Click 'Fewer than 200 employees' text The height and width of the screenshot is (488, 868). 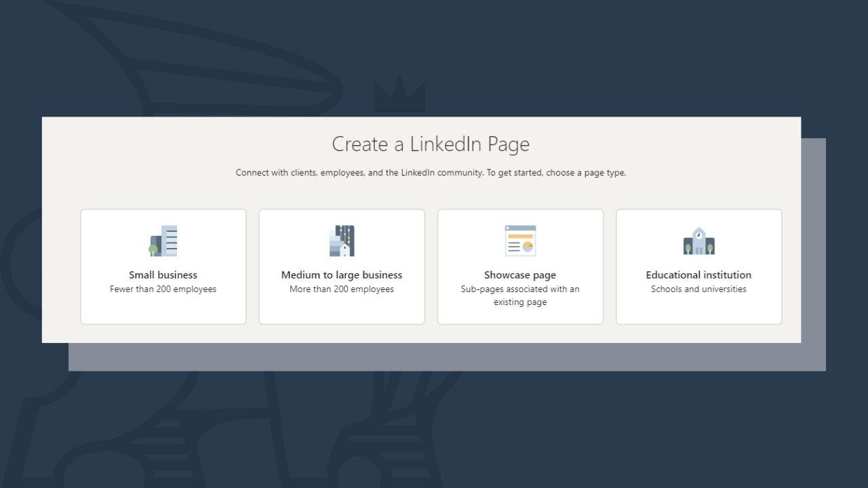click(163, 289)
